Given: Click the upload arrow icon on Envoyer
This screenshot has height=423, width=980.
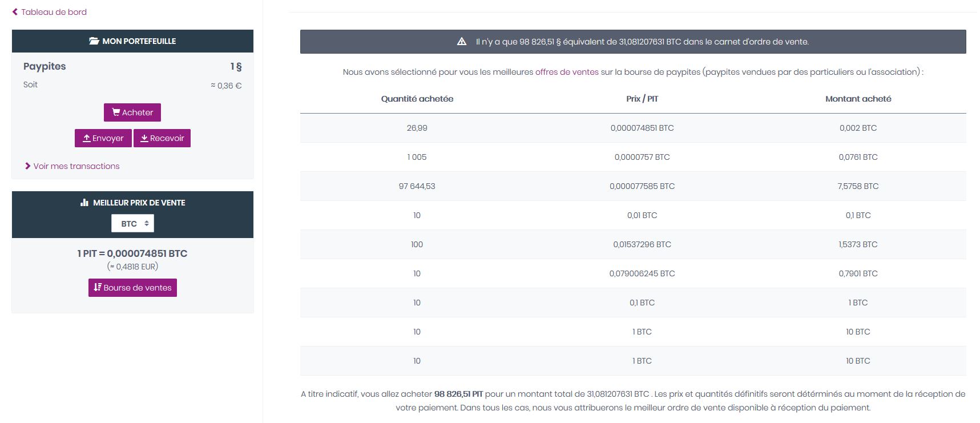Looking at the screenshot, I should (x=87, y=138).
